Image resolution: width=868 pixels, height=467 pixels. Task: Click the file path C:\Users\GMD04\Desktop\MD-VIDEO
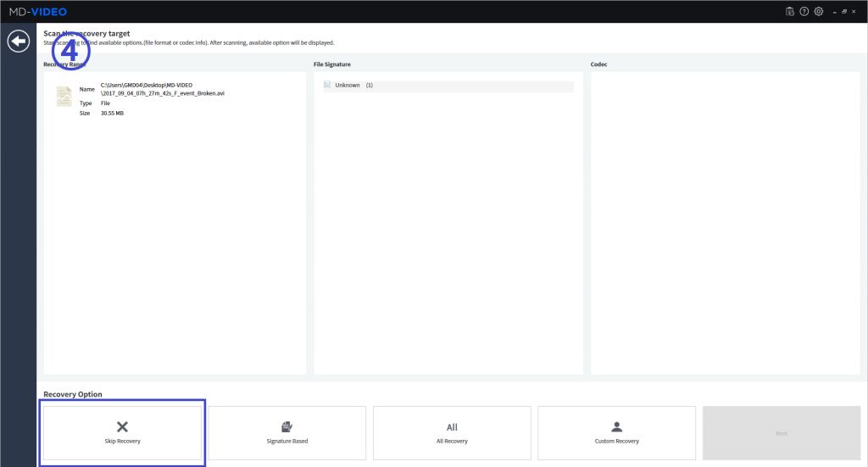(147, 86)
